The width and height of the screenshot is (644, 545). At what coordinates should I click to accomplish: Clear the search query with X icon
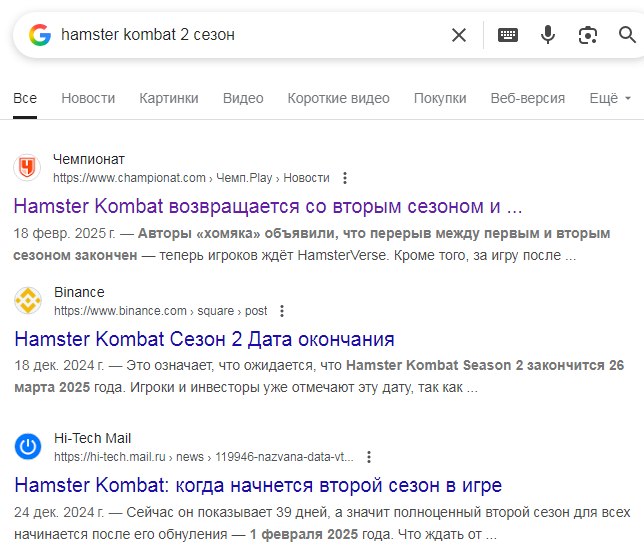(459, 35)
